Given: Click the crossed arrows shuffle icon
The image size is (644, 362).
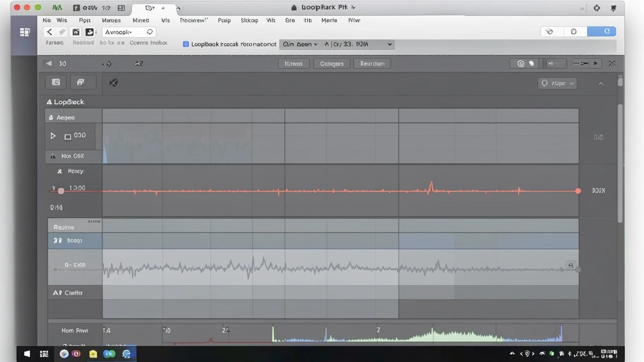Looking at the screenshot, I should pos(139,64).
